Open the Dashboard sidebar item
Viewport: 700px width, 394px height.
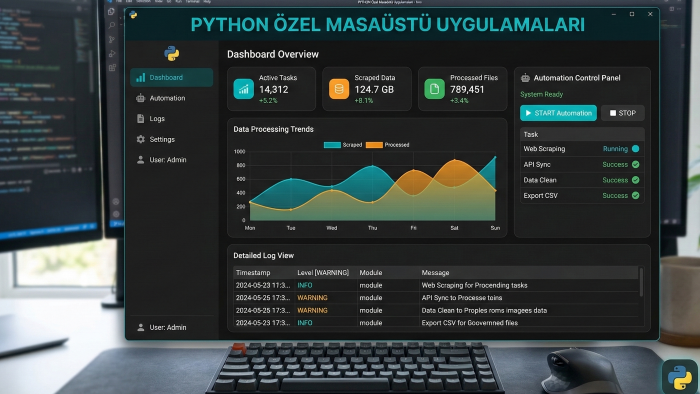171,78
